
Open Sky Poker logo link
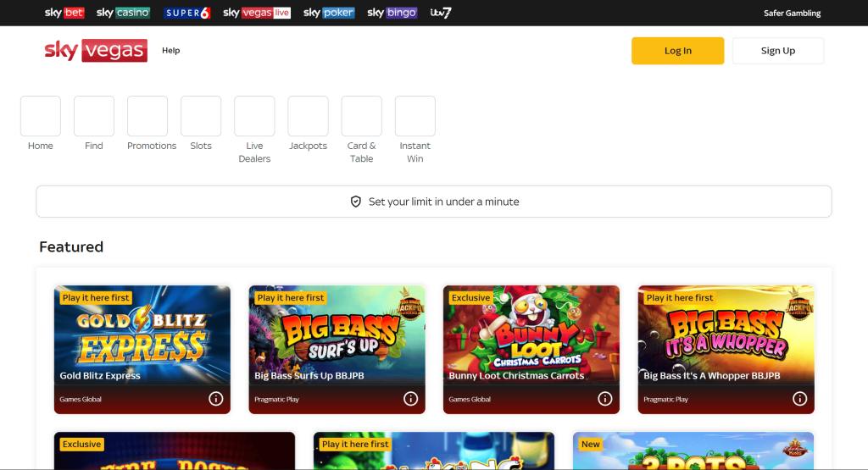click(x=329, y=13)
